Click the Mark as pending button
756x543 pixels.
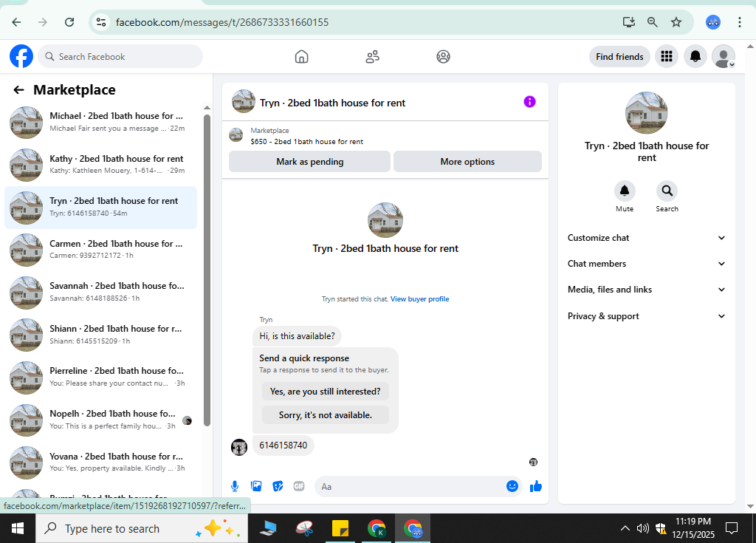[309, 162]
